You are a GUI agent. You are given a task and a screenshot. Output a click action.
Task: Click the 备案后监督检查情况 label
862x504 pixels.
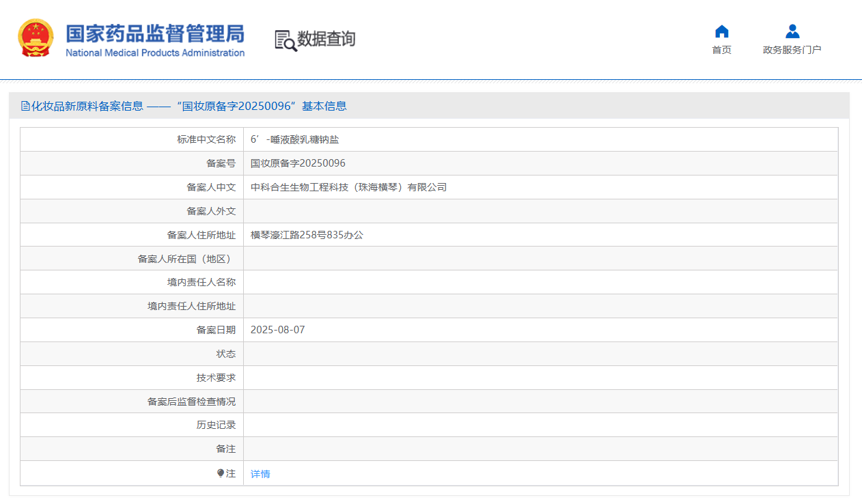point(192,402)
